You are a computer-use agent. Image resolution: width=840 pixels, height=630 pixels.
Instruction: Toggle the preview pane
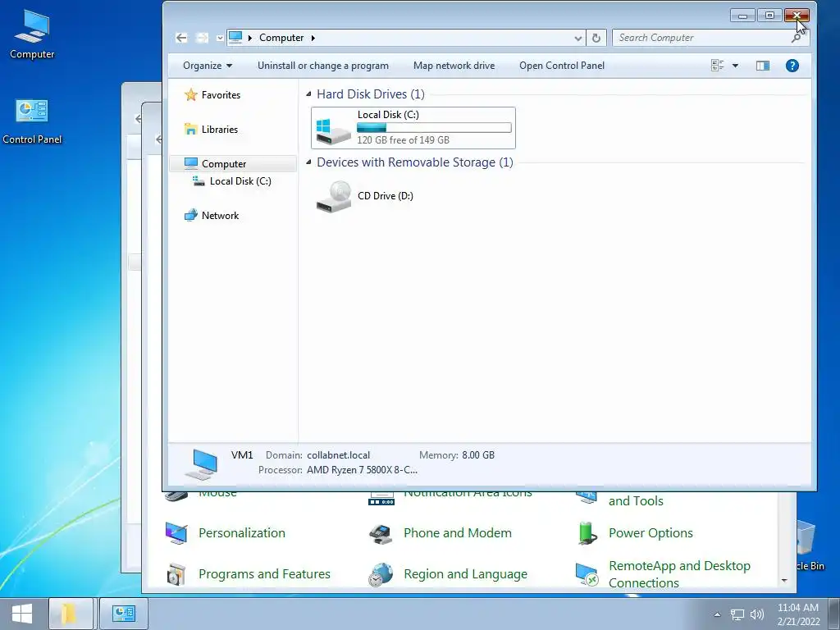point(762,66)
